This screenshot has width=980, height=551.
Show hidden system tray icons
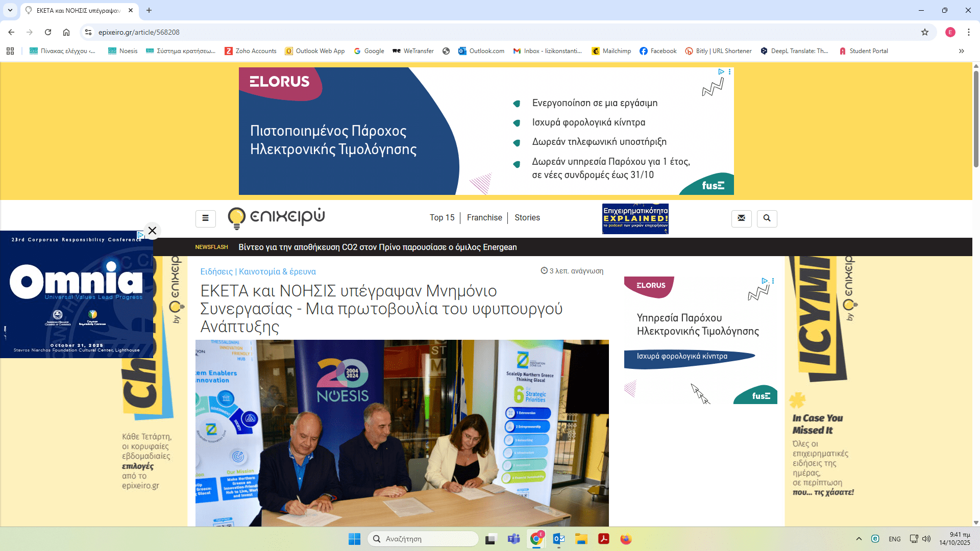859,539
